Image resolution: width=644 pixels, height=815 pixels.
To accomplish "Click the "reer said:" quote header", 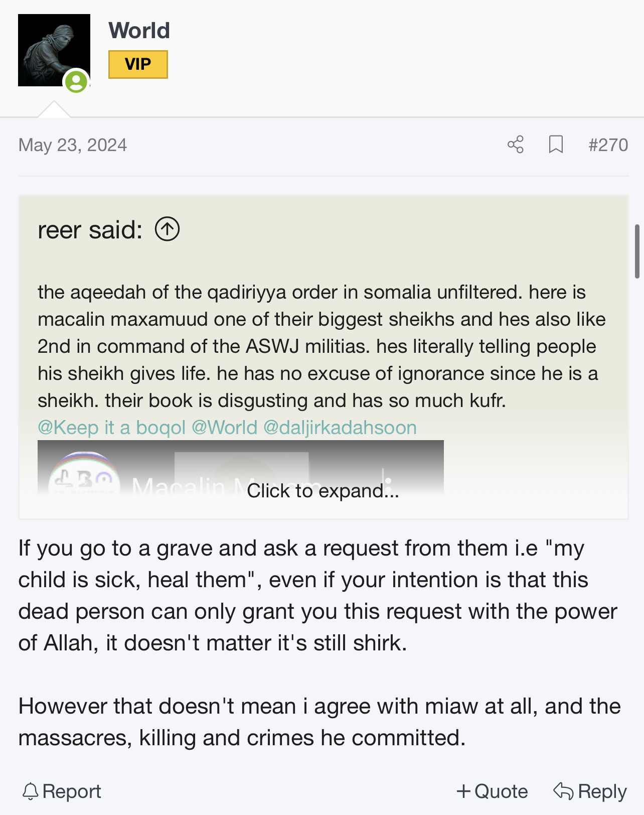I will tap(90, 230).
